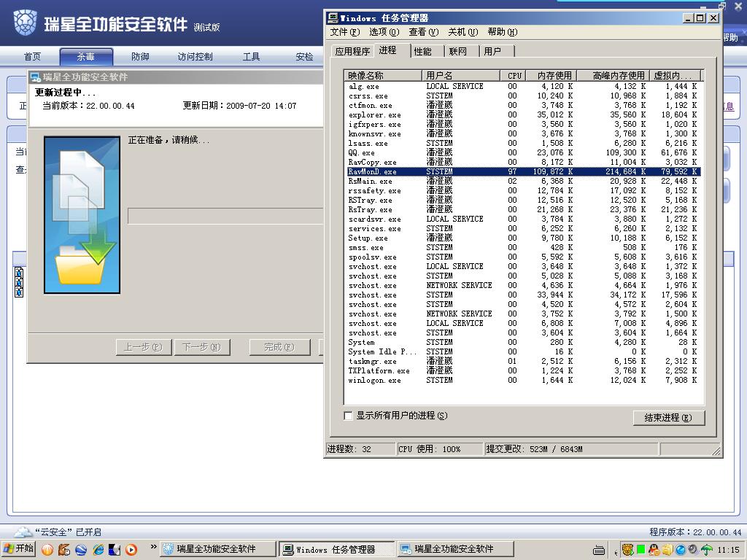Click the blue globe tray icon
747x560 pixels.
pyautogui.click(x=681, y=550)
